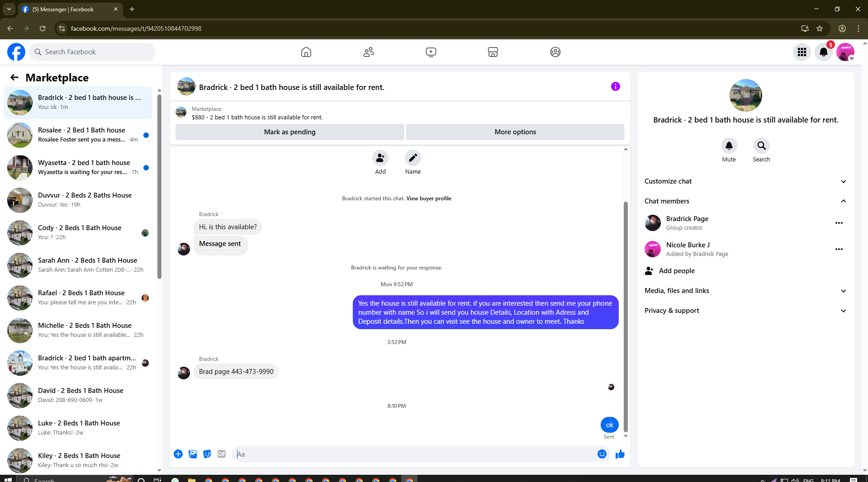Click the listing photo in right panel

(x=746, y=95)
